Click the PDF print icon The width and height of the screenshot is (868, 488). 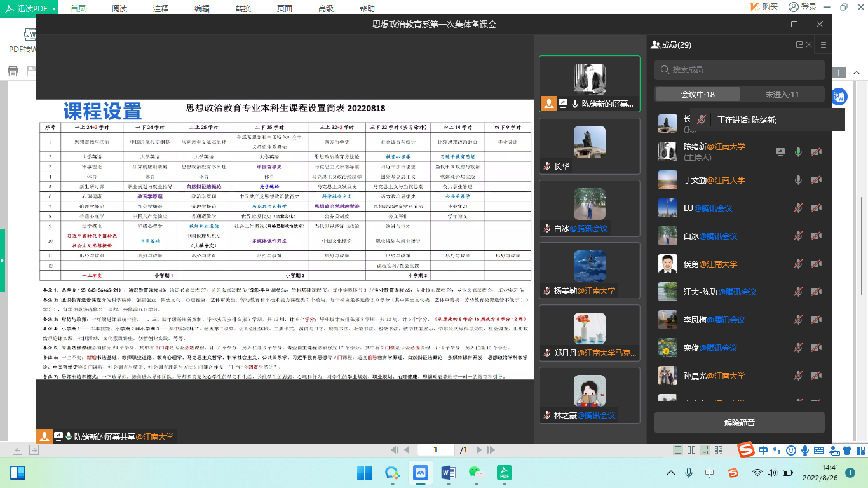[x=12, y=71]
